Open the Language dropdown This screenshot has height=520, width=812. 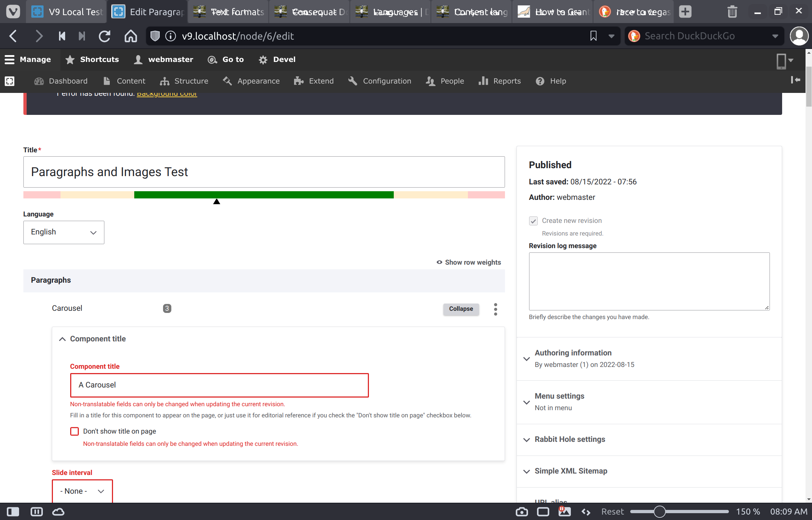click(x=64, y=232)
